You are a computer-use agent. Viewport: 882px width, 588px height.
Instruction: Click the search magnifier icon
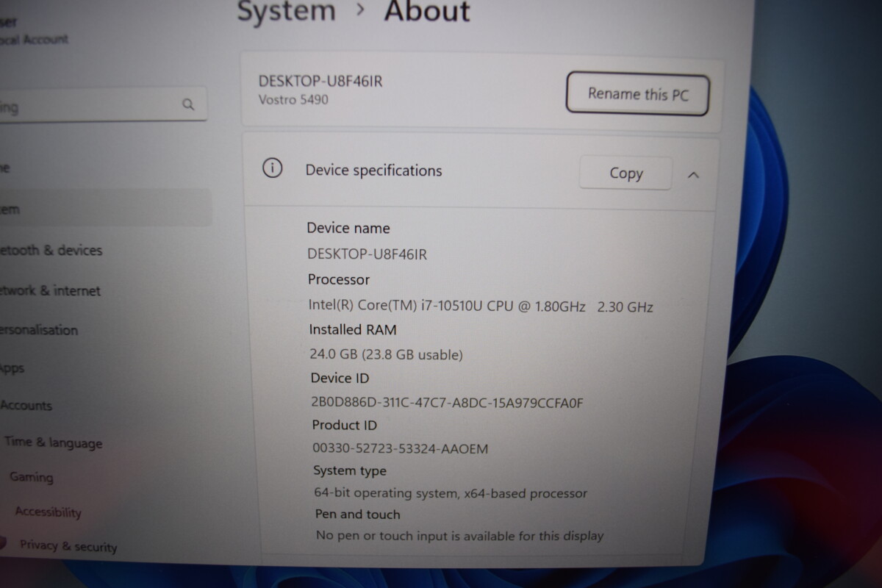pyautogui.click(x=188, y=104)
